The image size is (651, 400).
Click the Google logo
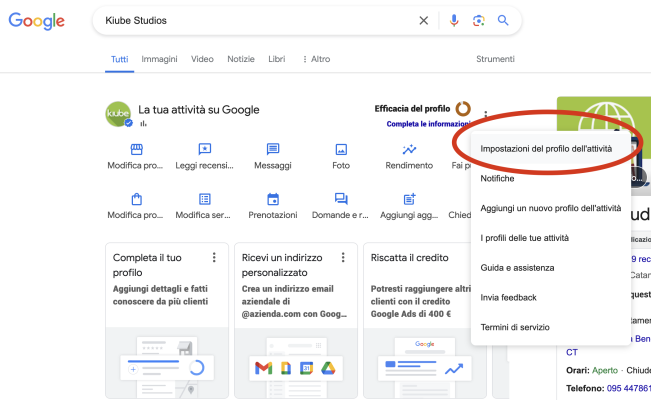click(37, 21)
